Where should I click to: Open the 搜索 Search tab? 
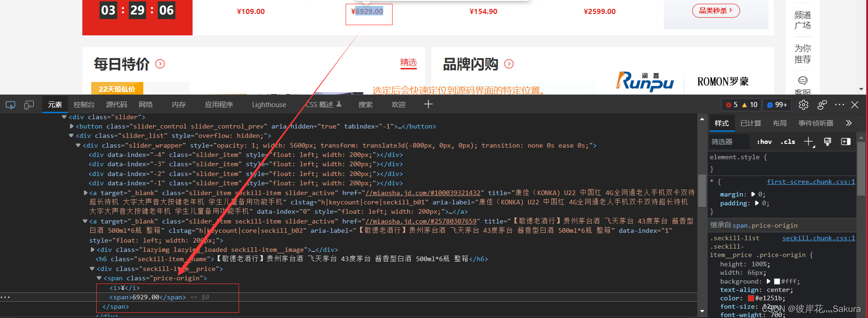pyautogui.click(x=365, y=105)
